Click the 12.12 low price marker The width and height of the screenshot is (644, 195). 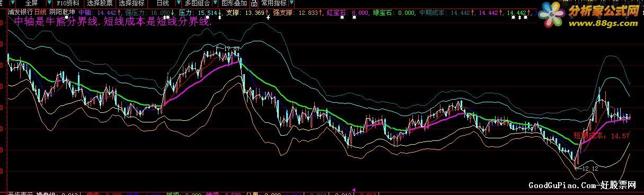click(590, 169)
